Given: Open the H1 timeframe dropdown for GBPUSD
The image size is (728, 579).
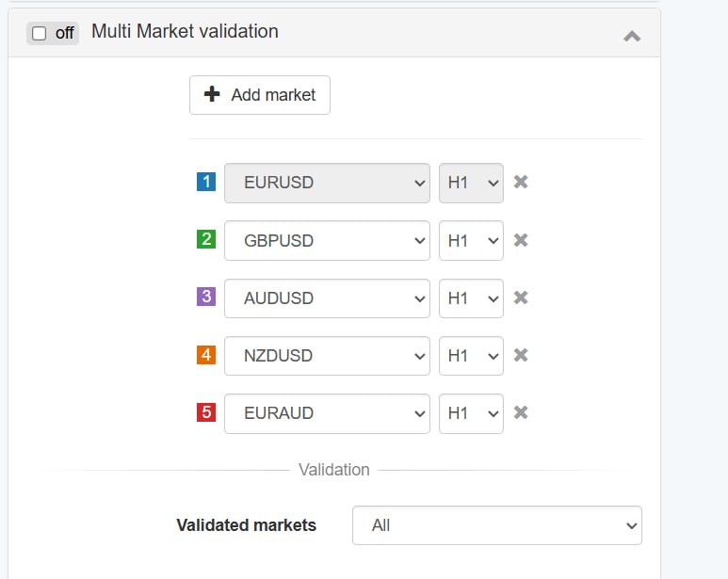Looking at the screenshot, I should click(x=471, y=240).
